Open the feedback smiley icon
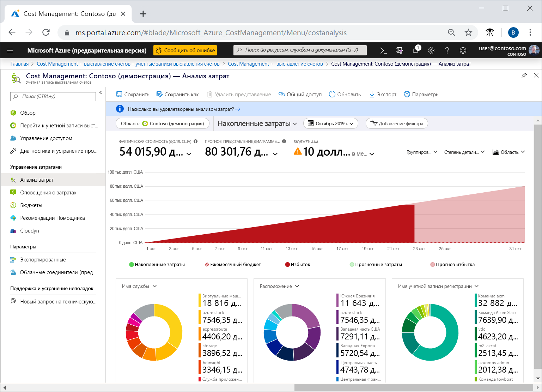Screen dimensions: 542x392 coord(463,50)
